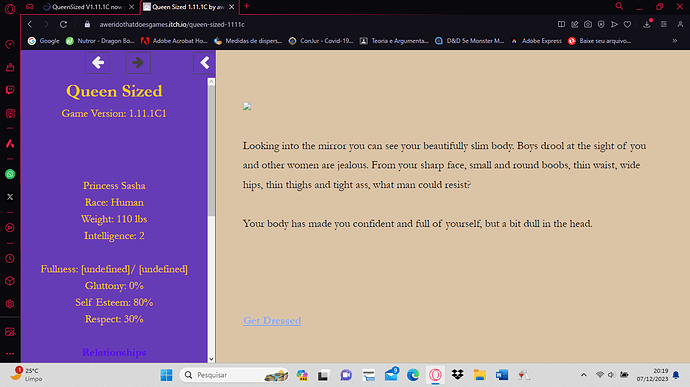Open a new tab with the plus button

[x=246, y=6]
